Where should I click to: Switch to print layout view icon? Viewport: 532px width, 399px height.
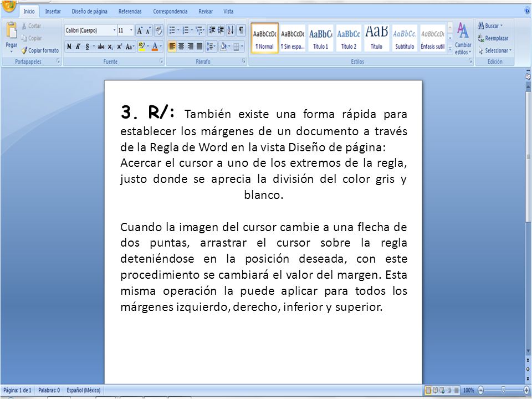pyautogui.click(x=428, y=391)
